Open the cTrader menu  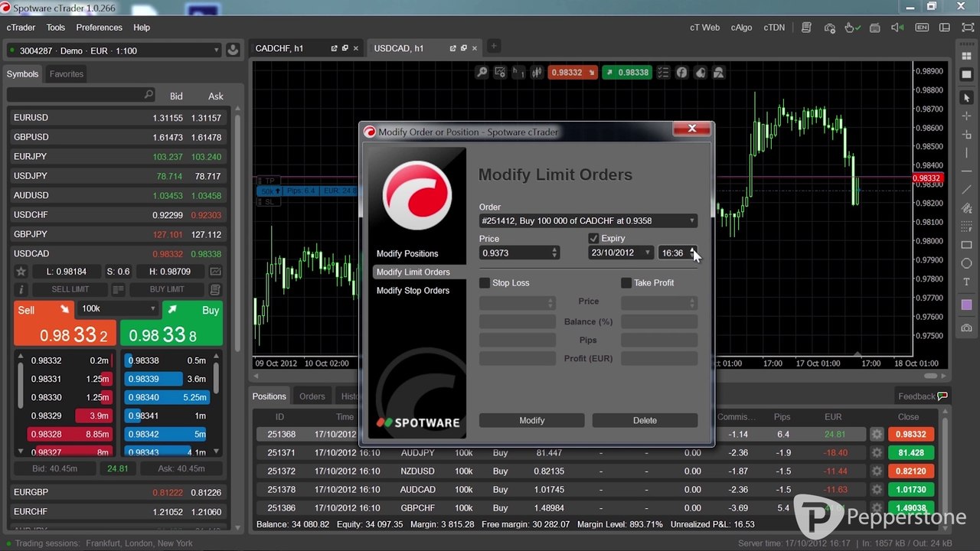[21, 28]
